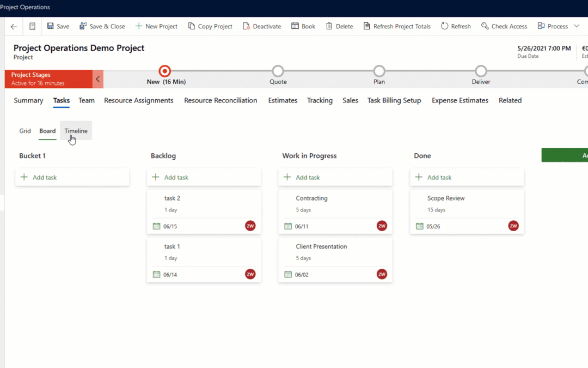
Task: Open the Scope Review task card
Action: 467,212
